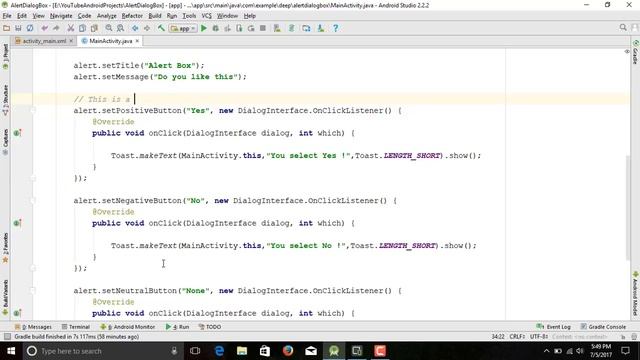Viewport: 640px width, 360px height.
Task: Collapse the setNeutralButton code block
Action: click(x=33, y=291)
